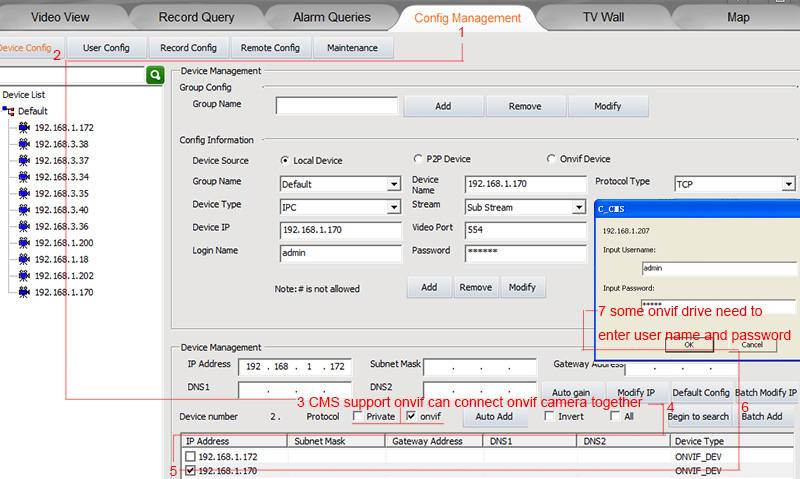Expand the Stream Sub Stream dropdown
Image resolution: width=800 pixels, height=479 pixels.
(578, 207)
